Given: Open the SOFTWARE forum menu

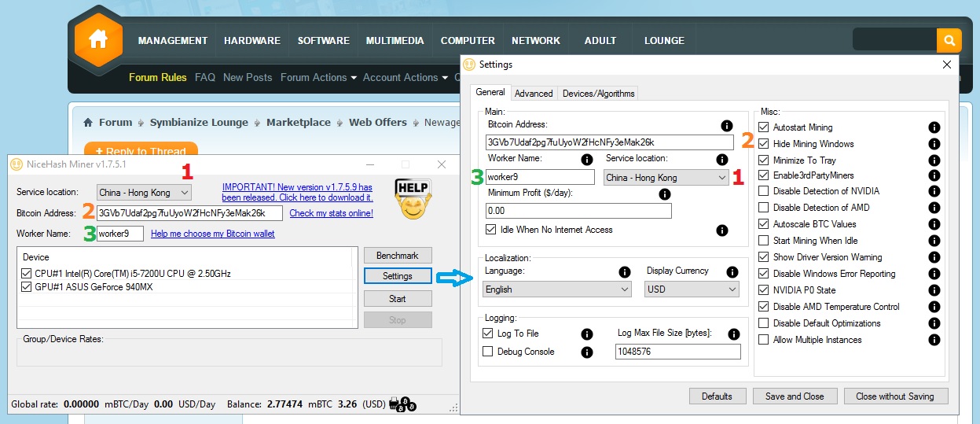Looking at the screenshot, I should pos(324,40).
